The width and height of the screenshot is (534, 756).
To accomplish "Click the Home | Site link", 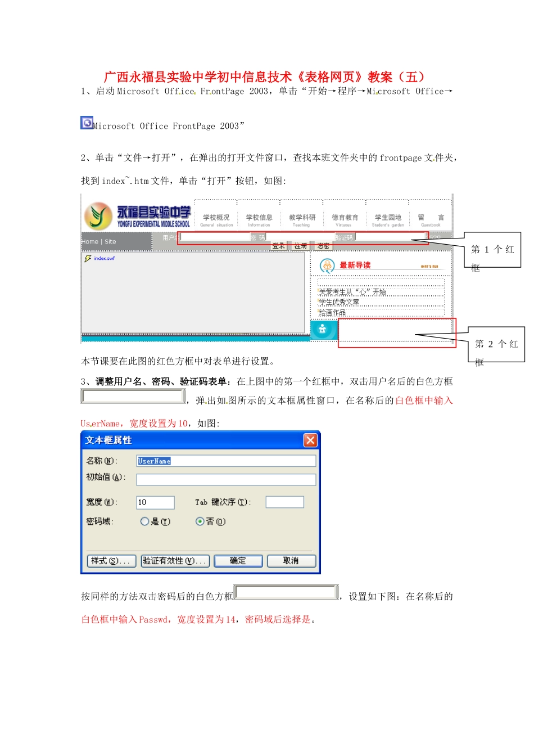I will coord(98,242).
